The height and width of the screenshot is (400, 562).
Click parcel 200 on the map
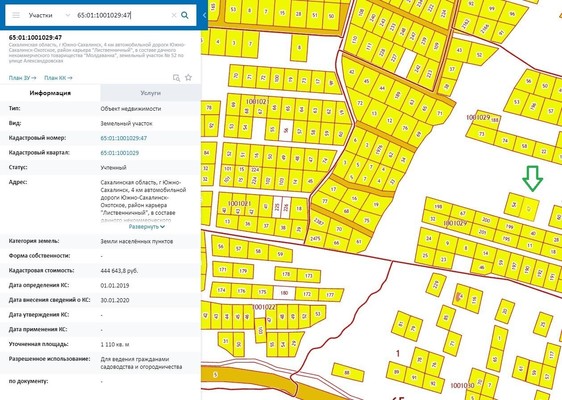(486, 220)
